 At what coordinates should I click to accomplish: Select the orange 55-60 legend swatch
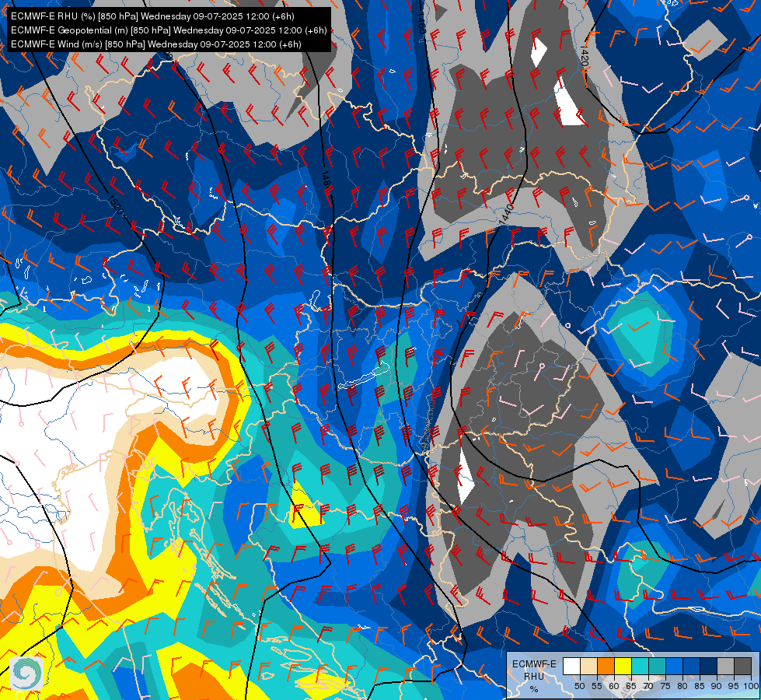[x=606, y=666]
